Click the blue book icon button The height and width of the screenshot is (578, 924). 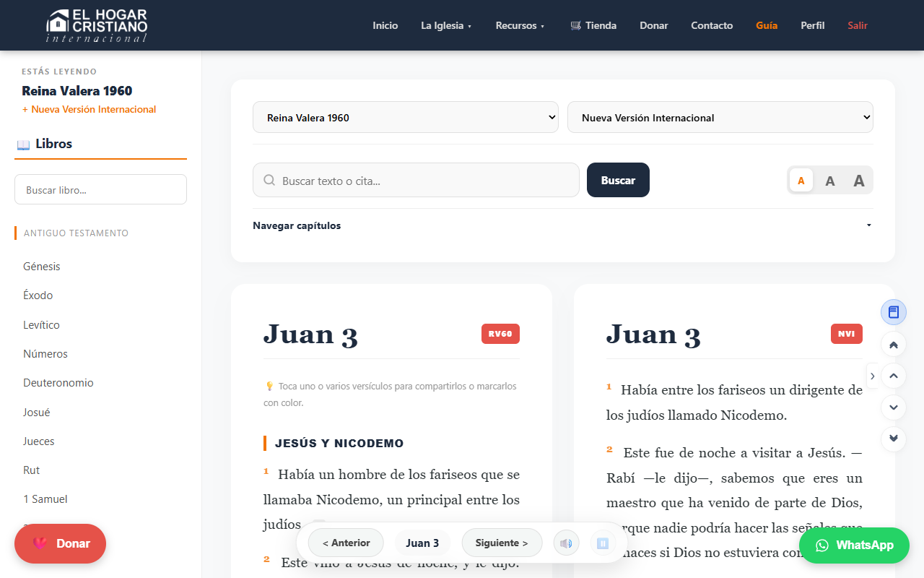[894, 312]
